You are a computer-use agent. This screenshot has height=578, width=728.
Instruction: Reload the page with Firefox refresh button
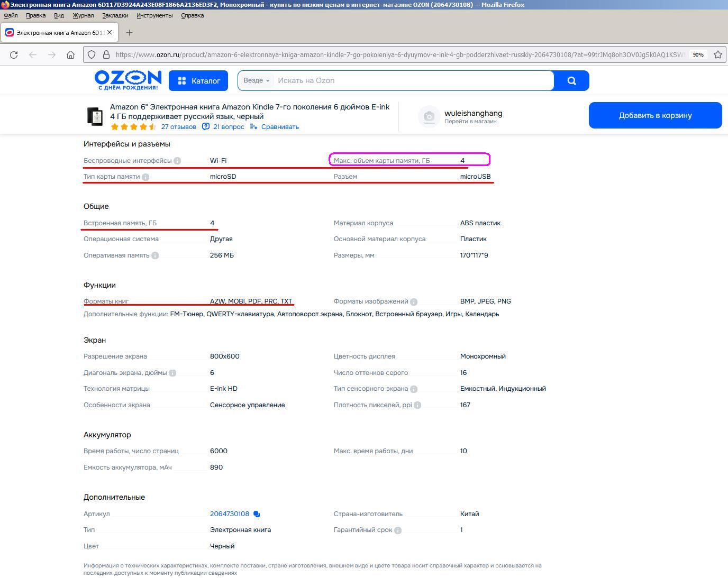[14, 54]
